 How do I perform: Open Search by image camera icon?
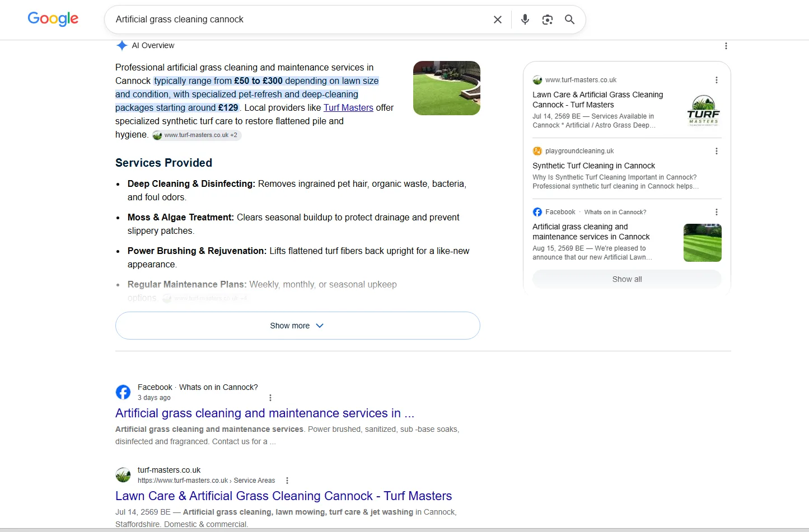(x=548, y=20)
